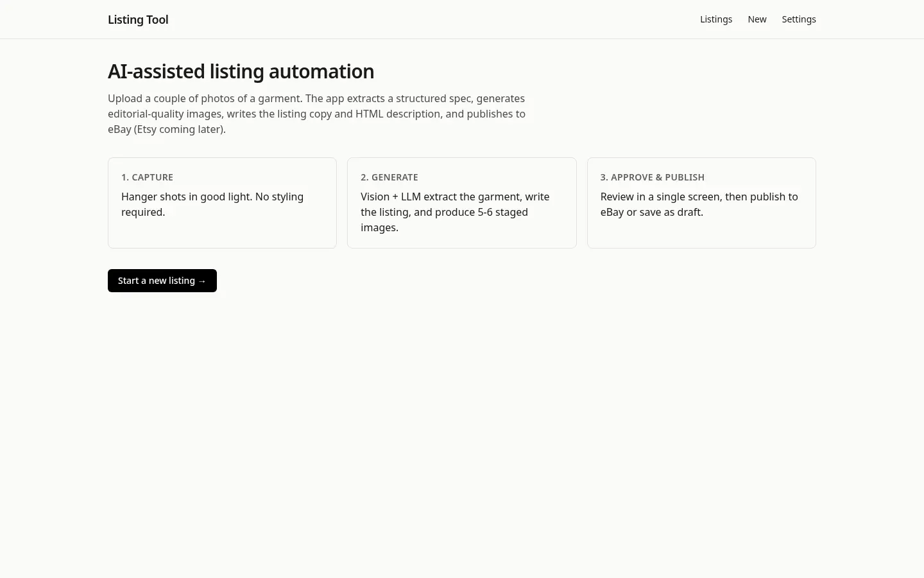
Task: Click the AI-assisted listing automation heading
Action: [x=241, y=71]
